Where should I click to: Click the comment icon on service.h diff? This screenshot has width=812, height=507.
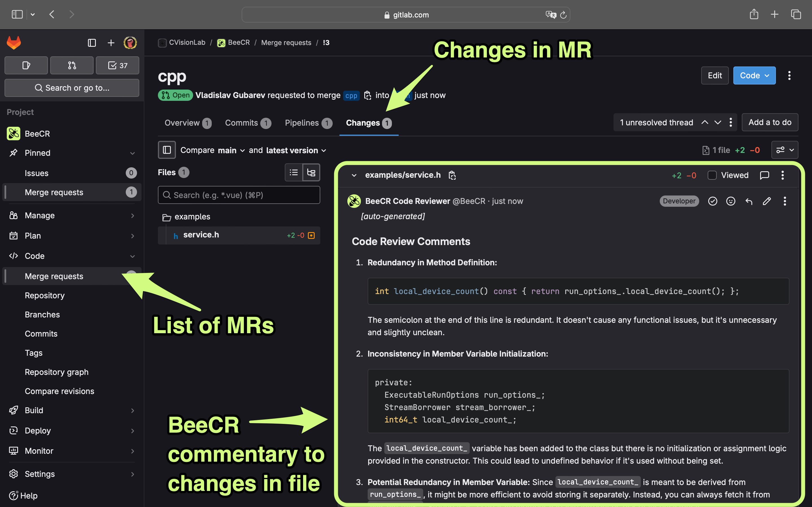click(x=765, y=175)
